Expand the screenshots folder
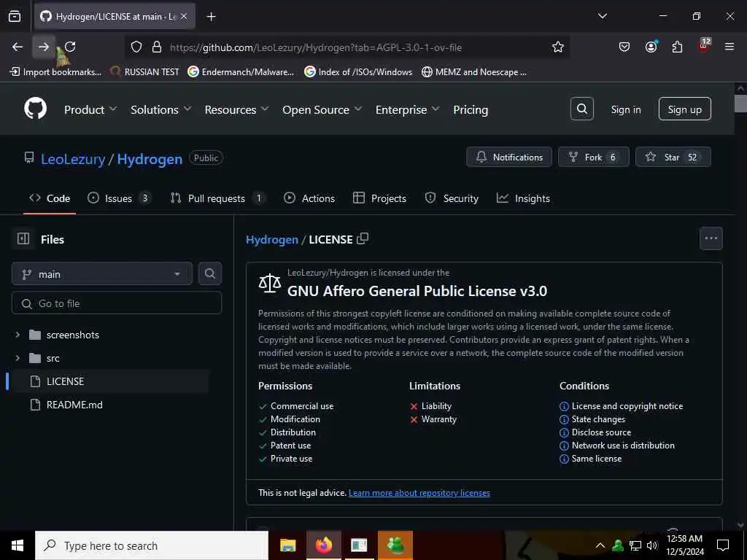The width and height of the screenshot is (747, 560). tap(18, 335)
